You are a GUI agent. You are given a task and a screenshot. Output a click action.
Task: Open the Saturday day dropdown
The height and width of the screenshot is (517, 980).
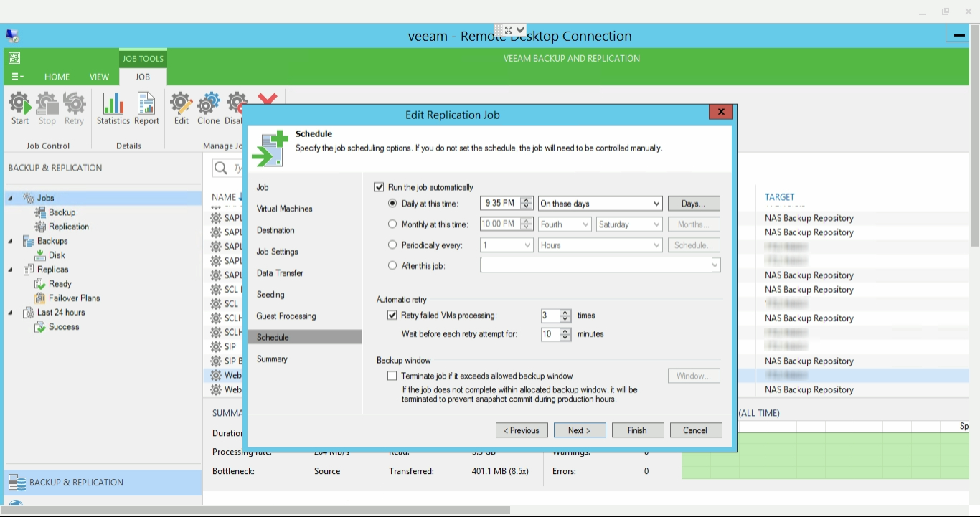click(629, 224)
